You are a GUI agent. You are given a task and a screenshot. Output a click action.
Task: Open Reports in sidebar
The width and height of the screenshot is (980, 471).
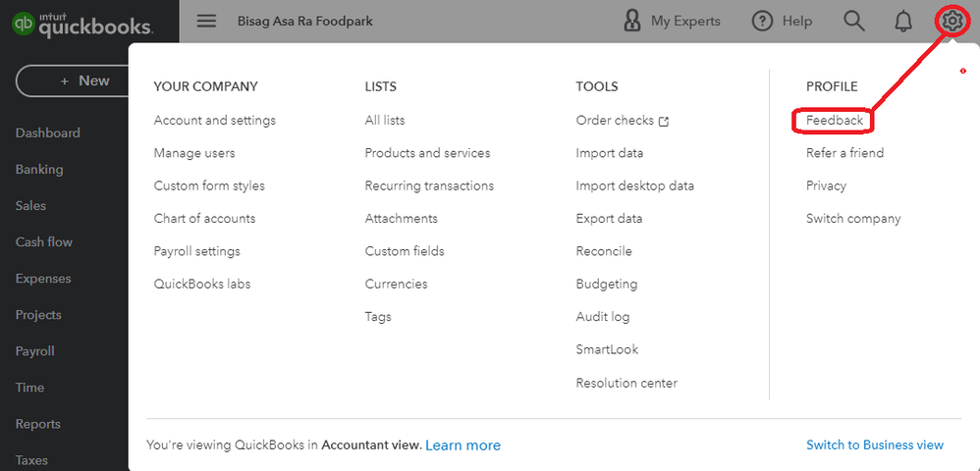[37, 424]
